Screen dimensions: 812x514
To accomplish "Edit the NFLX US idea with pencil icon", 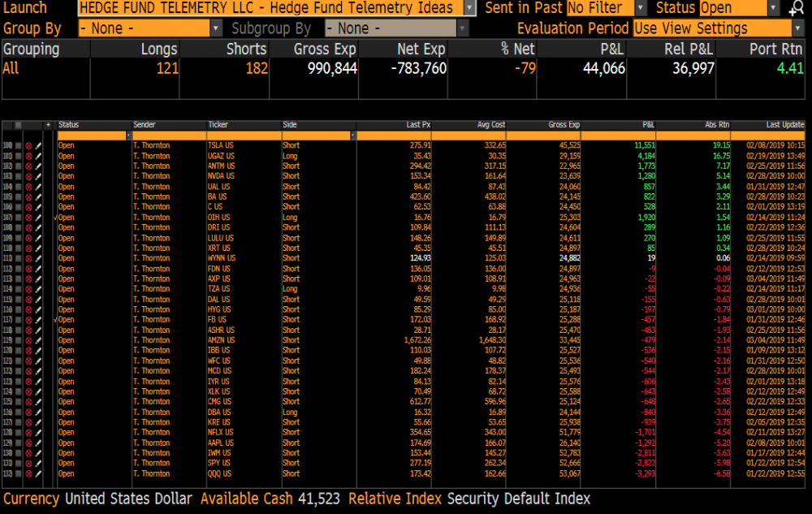I will pyautogui.click(x=38, y=434).
